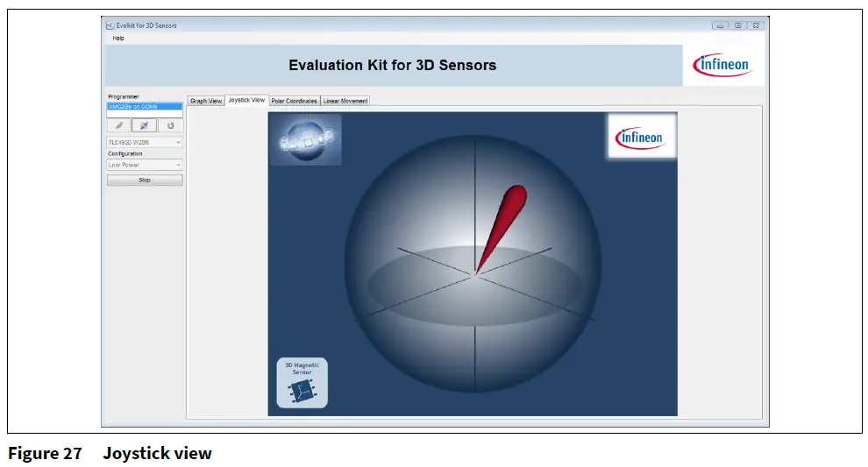Open the Polar Coordinates tab
This screenshot has width=868, height=467.
click(294, 101)
